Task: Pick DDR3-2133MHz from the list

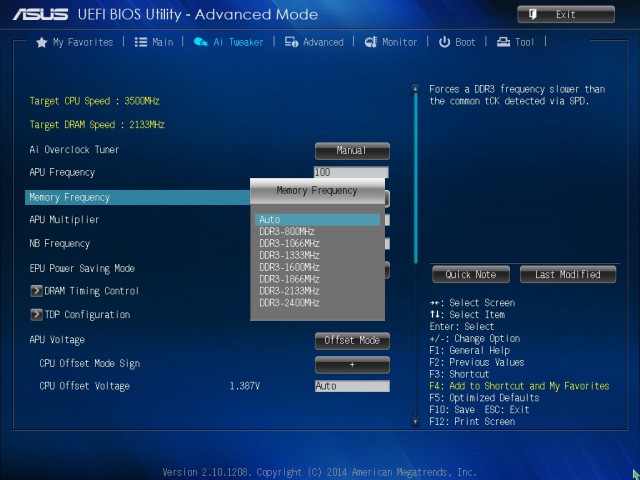Action: click(x=318, y=291)
